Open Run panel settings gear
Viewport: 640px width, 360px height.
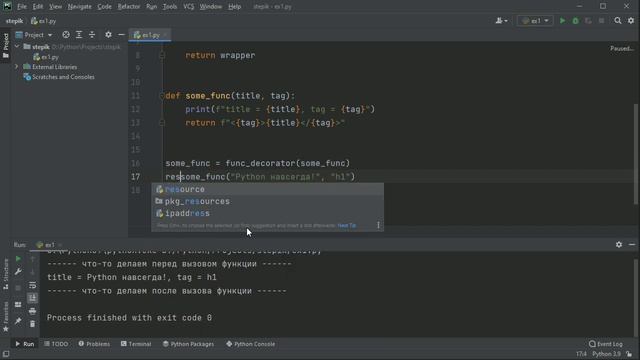(x=619, y=244)
